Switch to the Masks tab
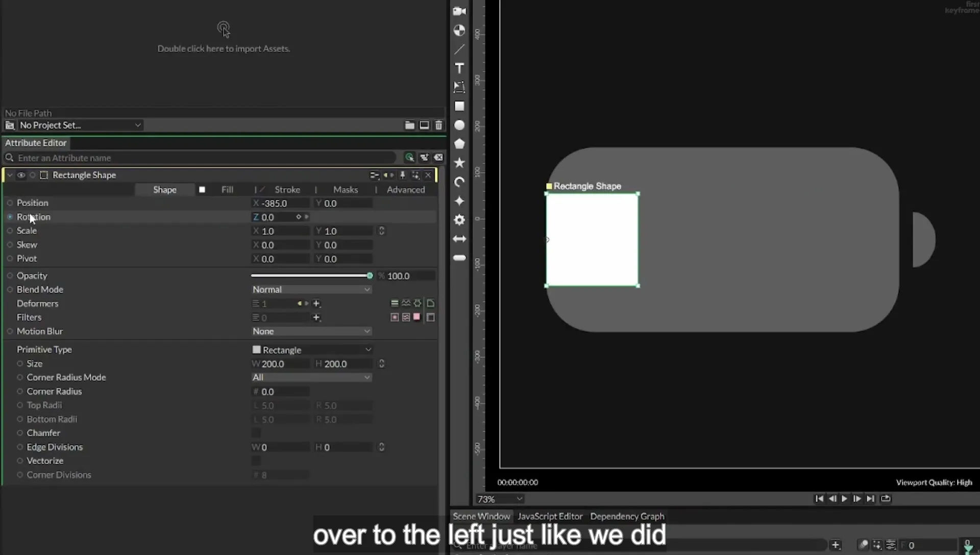Screen dimensions: 980x555 click(x=346, y=190)
